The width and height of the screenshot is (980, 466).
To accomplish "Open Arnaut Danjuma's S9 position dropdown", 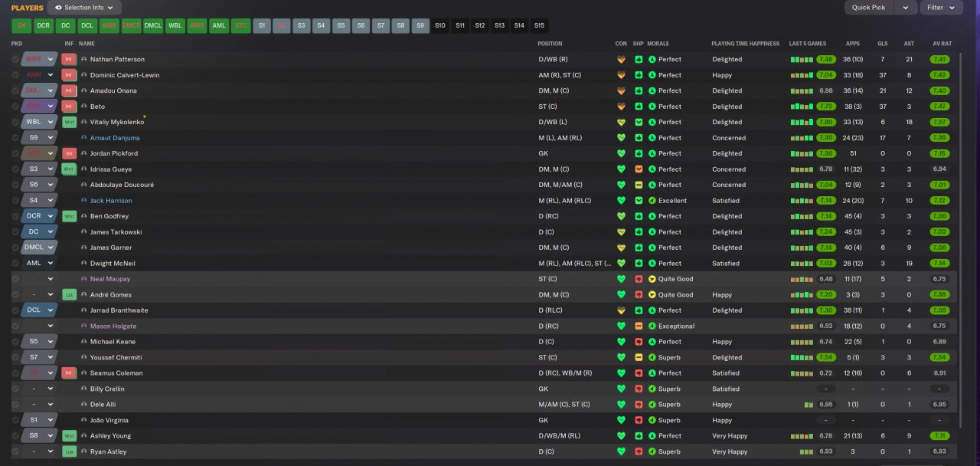I will [x=40, y=138].
